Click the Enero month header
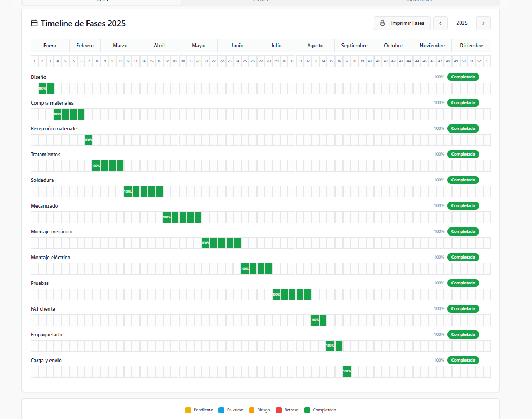This screenshot has height=419, width=532. pyautogui.click(x=50, y=46)
